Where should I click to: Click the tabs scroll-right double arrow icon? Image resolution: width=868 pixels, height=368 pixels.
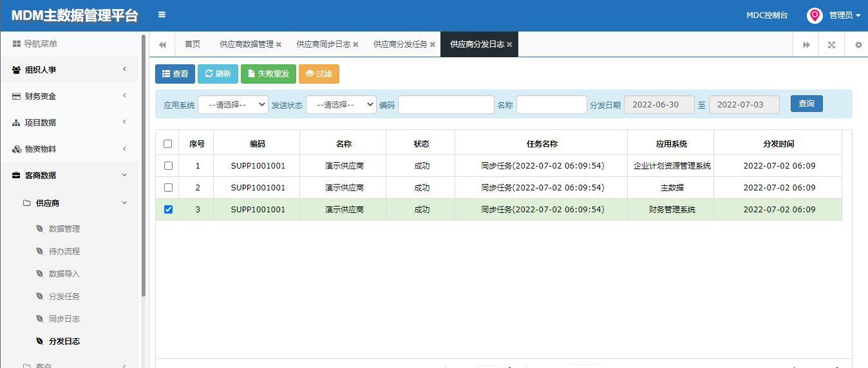click(806, 44)
